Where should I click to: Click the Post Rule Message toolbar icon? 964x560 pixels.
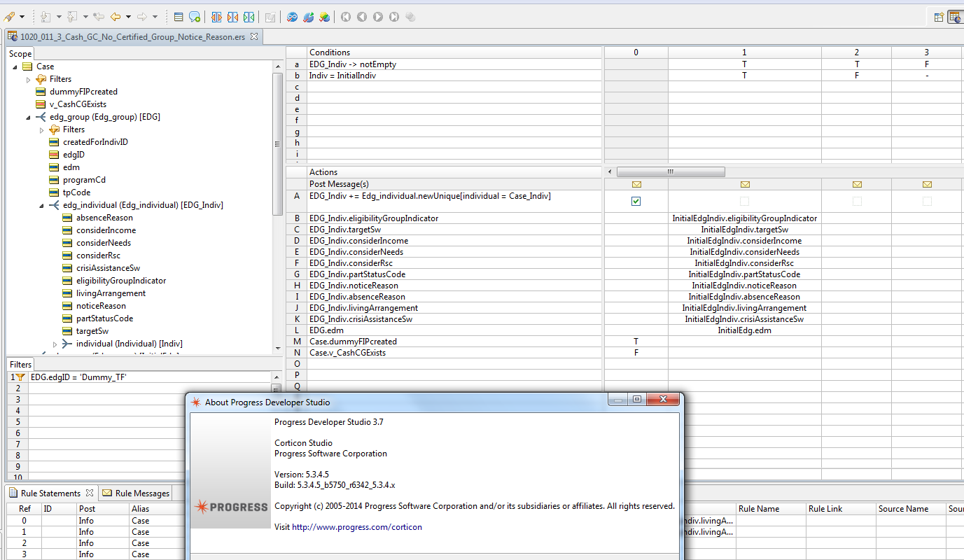coord(195,17)
